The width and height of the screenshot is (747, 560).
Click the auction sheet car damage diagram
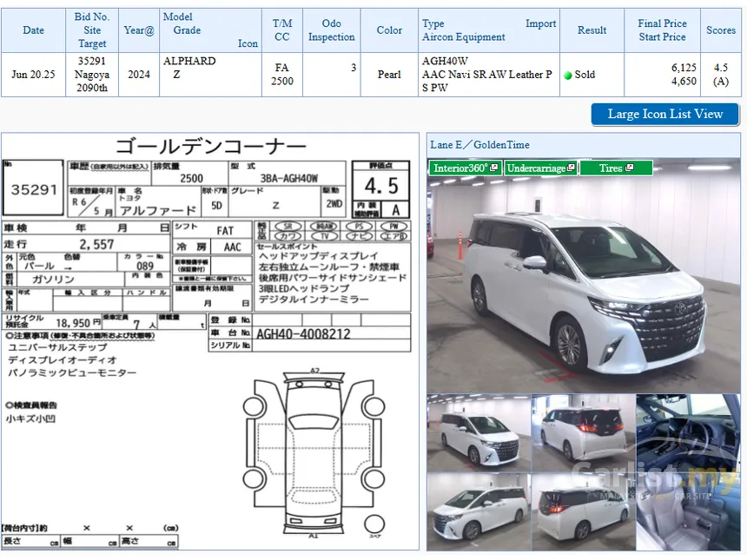click(314, 453)
